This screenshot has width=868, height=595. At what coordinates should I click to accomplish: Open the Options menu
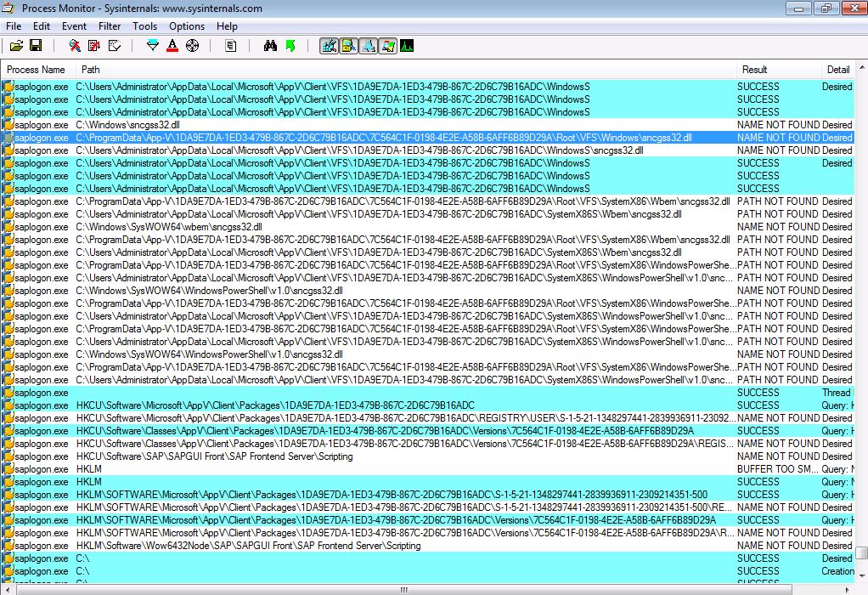(x=186, y=26)
